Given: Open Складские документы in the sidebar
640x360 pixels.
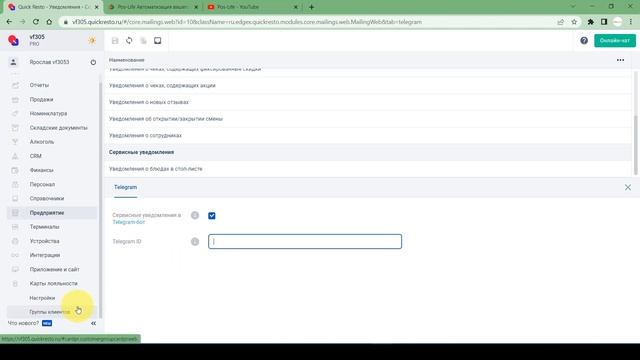Looking at the screenshot, I should point(58,128).
